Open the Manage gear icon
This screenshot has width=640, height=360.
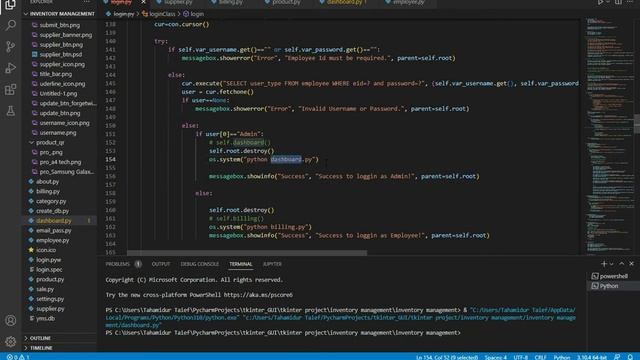[x=10, y=341]
